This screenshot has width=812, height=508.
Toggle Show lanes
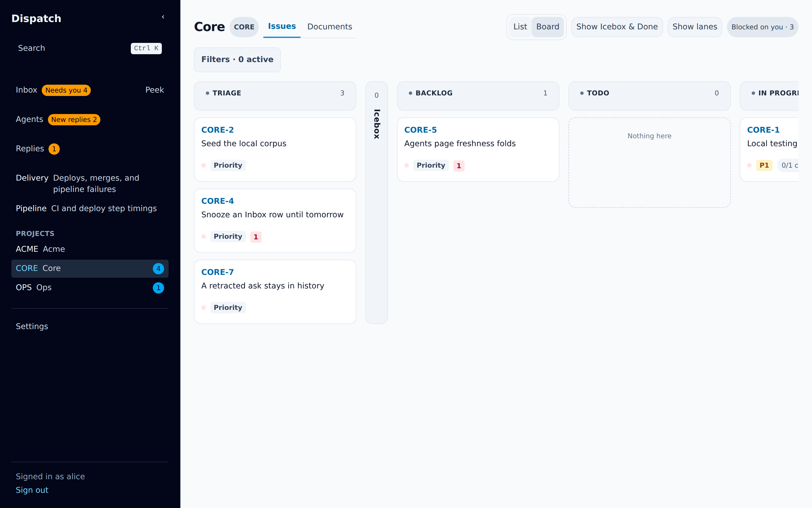(x=694, y=27)
